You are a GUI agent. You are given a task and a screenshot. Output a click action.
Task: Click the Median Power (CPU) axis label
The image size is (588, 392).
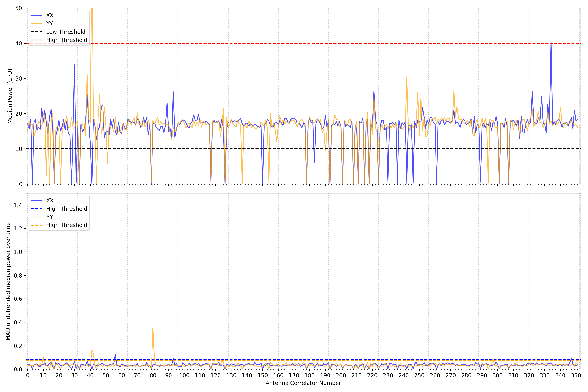[x=10, y=96]
